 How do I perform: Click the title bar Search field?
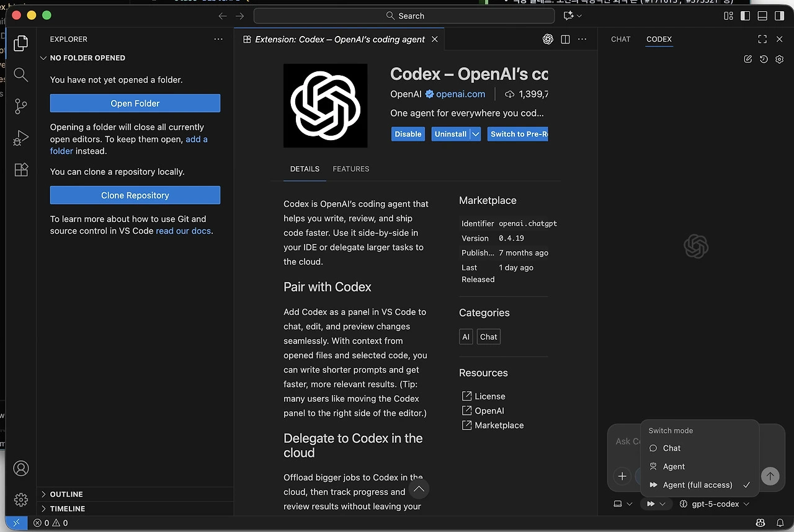coord(404,16)
